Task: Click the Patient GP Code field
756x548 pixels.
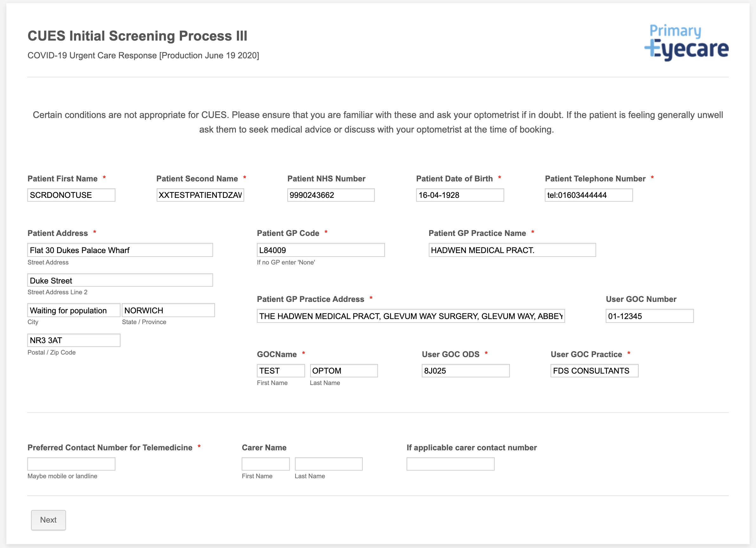Action: pyautogui.click(x=320, y=250)
